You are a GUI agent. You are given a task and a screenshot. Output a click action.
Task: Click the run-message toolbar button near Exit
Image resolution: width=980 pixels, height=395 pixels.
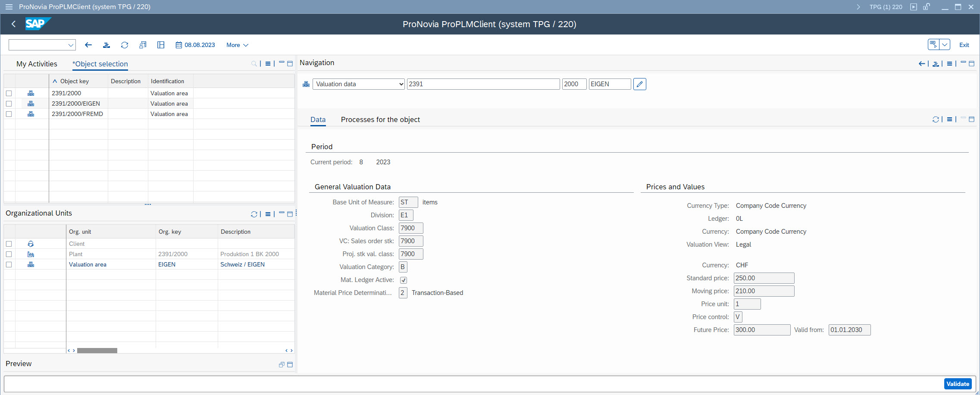933,44
